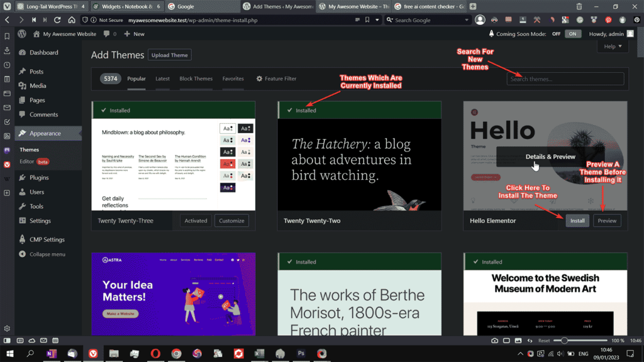This screenshot has height=362, width=644.
Task: Open the new tab plus button
Action: (473, 6)
